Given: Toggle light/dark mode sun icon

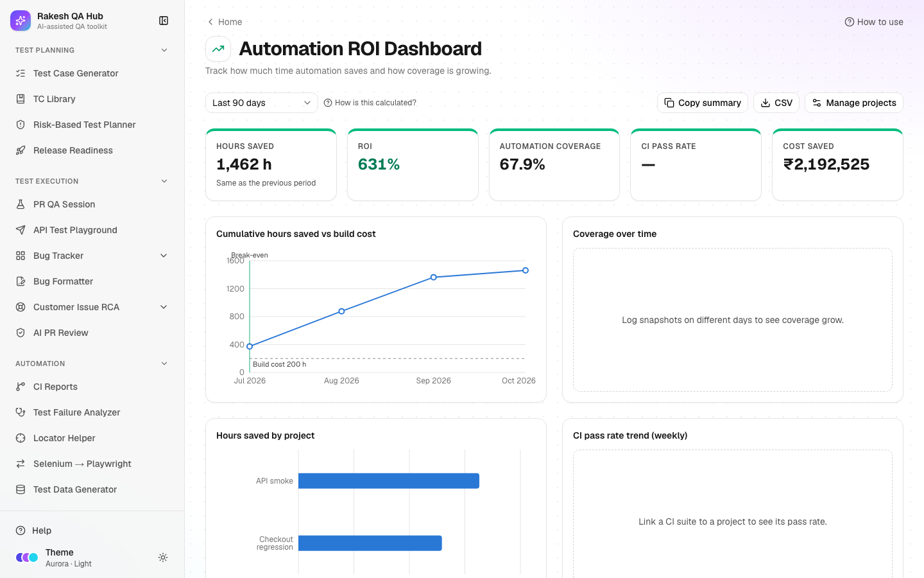Looking at the screenshot, I should 163,557.
